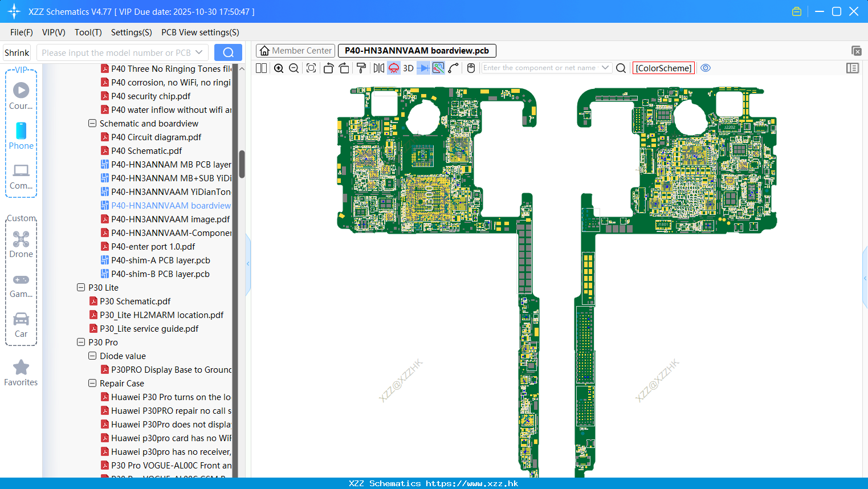Screen dimensions: 868x489
Task: Open component or net name dropdown
Action: [605, 68]
